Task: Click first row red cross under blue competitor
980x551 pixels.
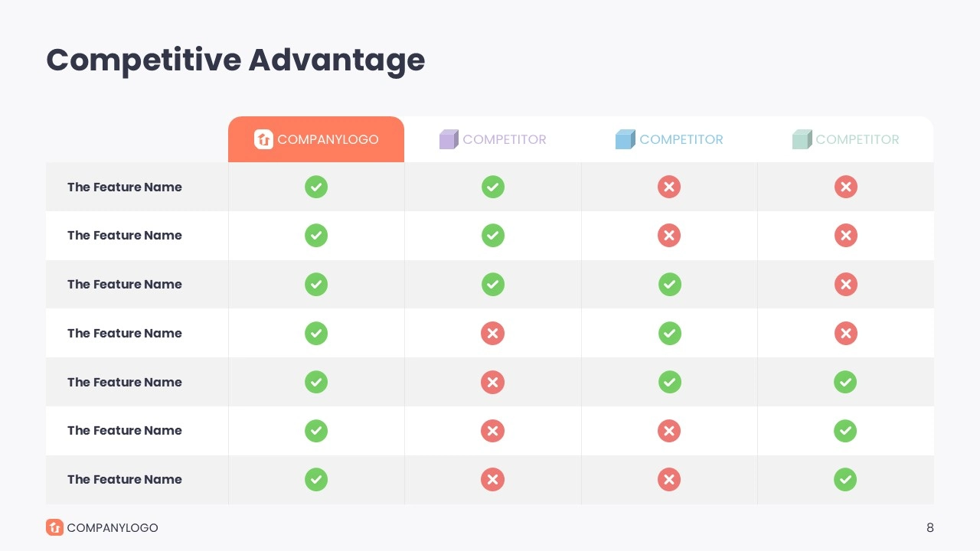Action: (669, 187)
